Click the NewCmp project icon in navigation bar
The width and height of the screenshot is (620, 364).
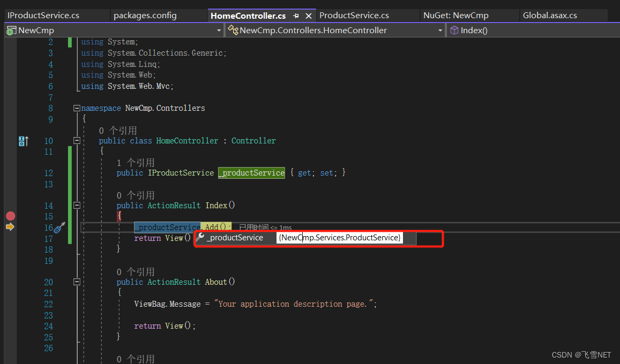(x=11, y=30)
